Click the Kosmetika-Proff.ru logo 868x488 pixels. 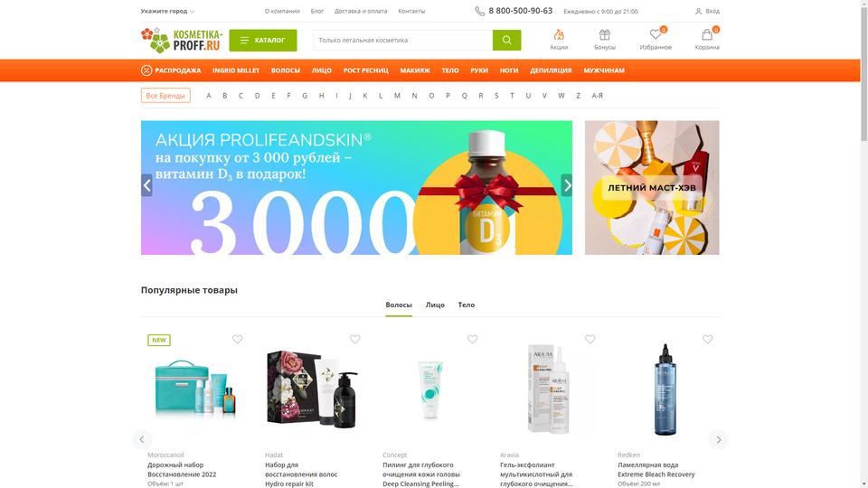[182, 40]
